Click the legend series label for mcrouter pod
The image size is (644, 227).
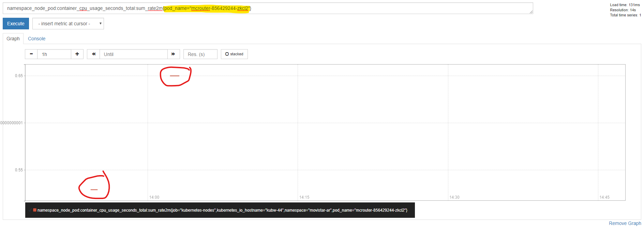(x=222, y=210)
